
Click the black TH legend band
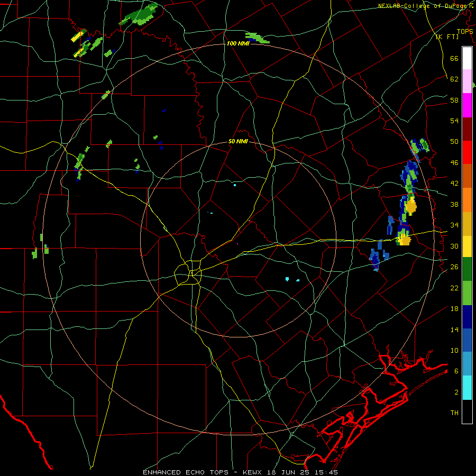click(467, 411)
